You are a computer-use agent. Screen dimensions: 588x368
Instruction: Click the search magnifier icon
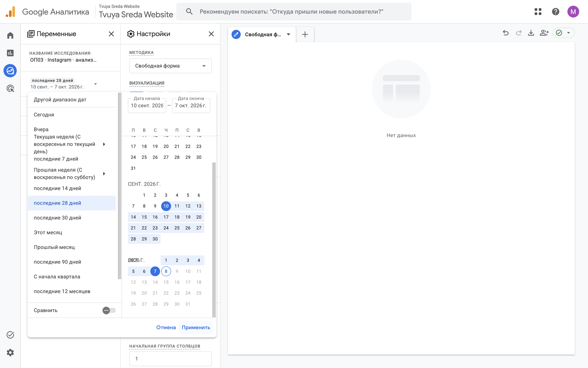point(189,11)
